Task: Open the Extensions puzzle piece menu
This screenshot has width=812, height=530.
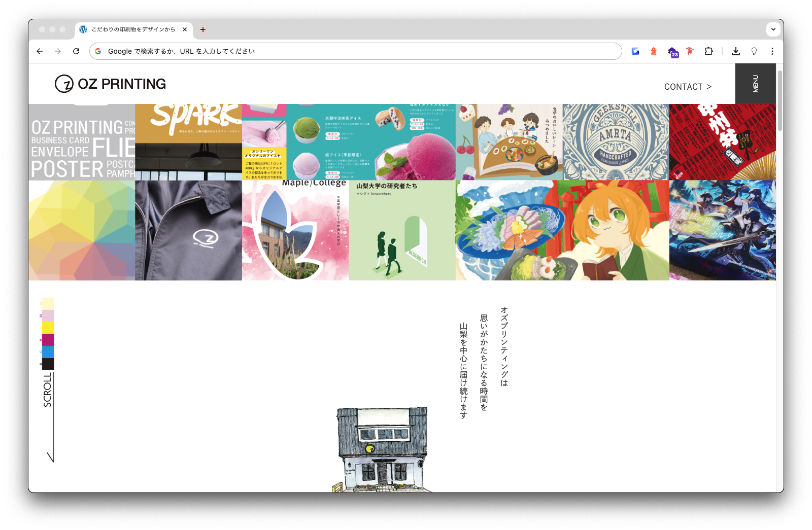Action: tap(709, 51)
